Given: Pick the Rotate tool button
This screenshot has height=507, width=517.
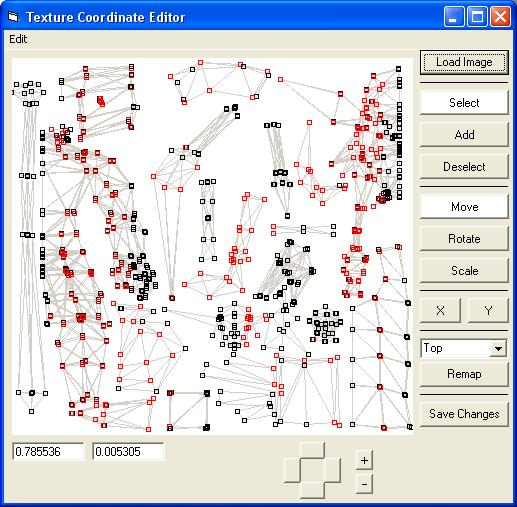Looking at the screenshot, I should (464, 239).
